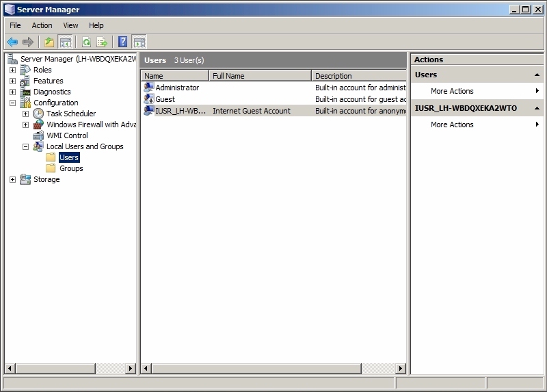Click the WMI Control icon
Viewport: 547px width, 392px height.
click(x=38, y=135)
